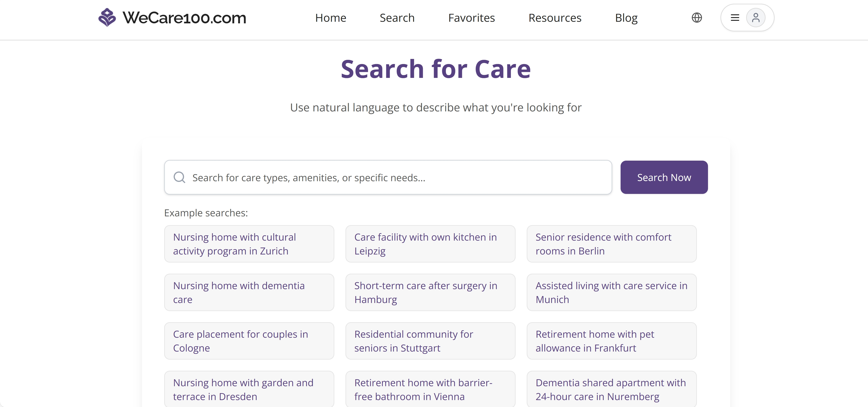Go to Favorites
Image resolution: width=868 pixels, height=407 pixels.
471,18
